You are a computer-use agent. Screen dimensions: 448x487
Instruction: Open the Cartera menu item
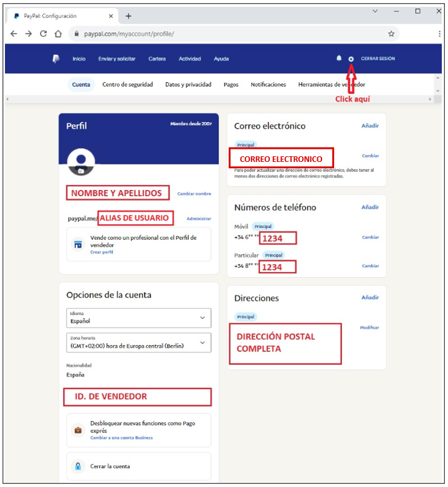tap(157, 59)
